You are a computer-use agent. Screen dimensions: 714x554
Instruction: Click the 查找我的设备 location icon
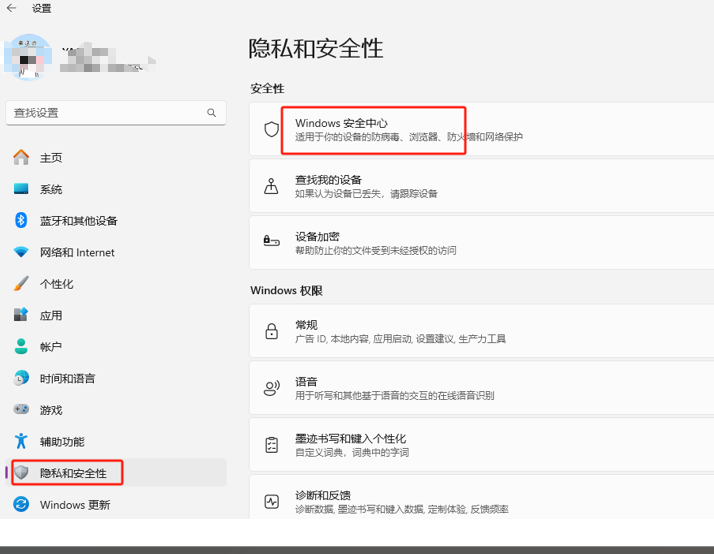[x=271, y=186]
